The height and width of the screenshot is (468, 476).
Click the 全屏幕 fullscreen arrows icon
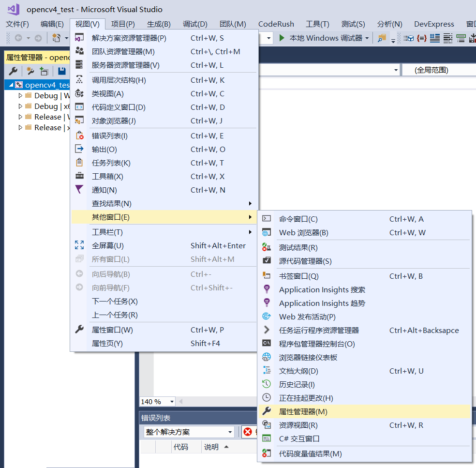tap(79, 245)
